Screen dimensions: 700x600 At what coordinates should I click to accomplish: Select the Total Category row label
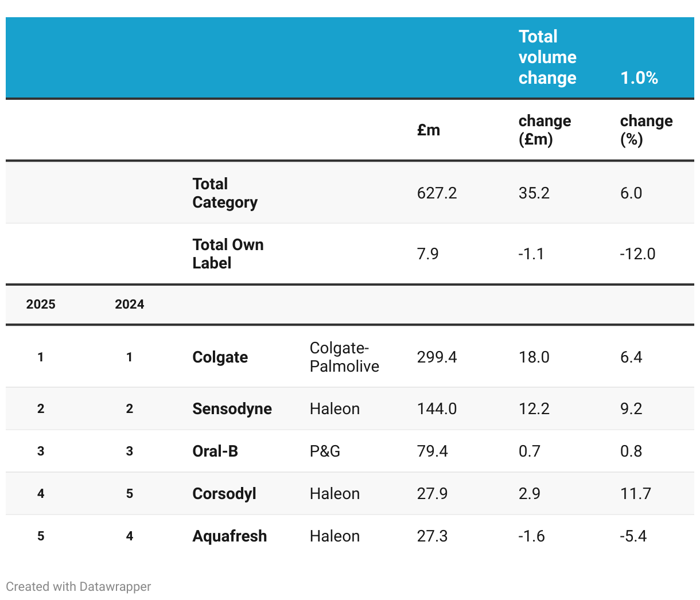[225, 193]
